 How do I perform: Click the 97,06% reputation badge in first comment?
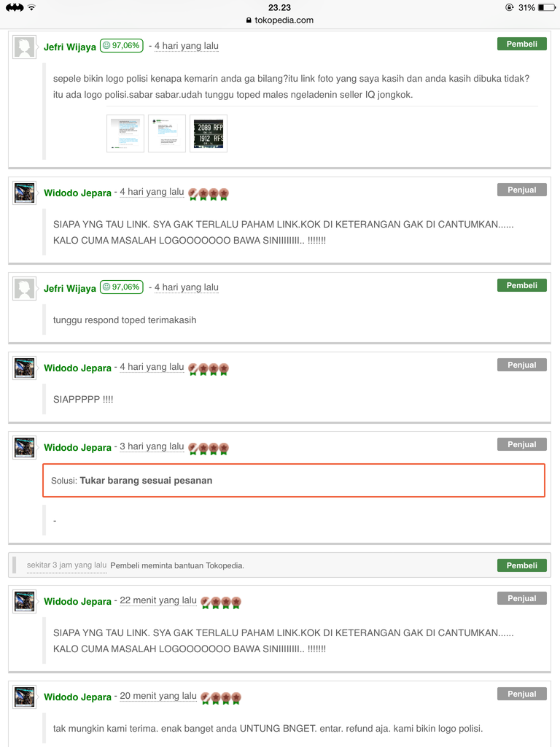[122, 46]
